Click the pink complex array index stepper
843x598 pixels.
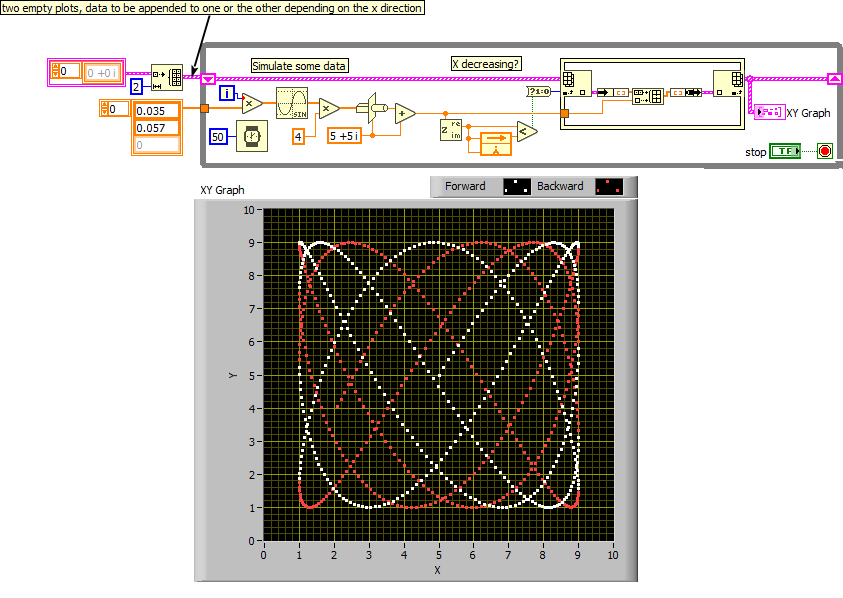pyautogui.click(x=55, y=70)
